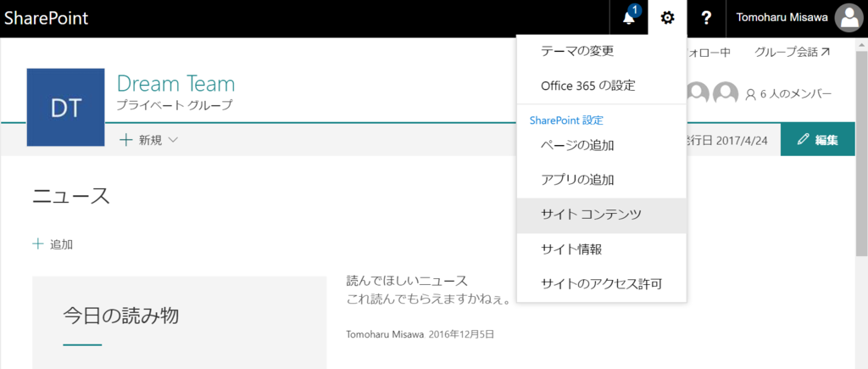Image resolution: width=868 pixels, height=369 pixels.
Task: Click Tomoharu Misawa account name in header
Action: pos(782,18)
